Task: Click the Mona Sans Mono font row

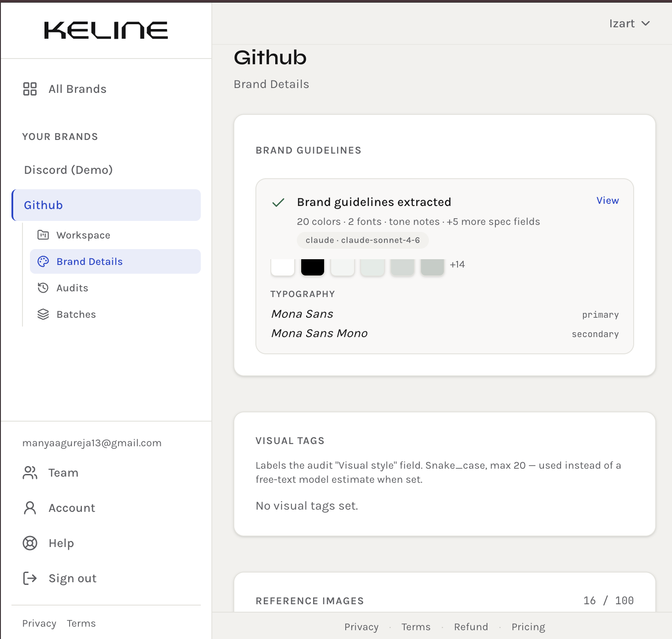Action: pos(445,334)
